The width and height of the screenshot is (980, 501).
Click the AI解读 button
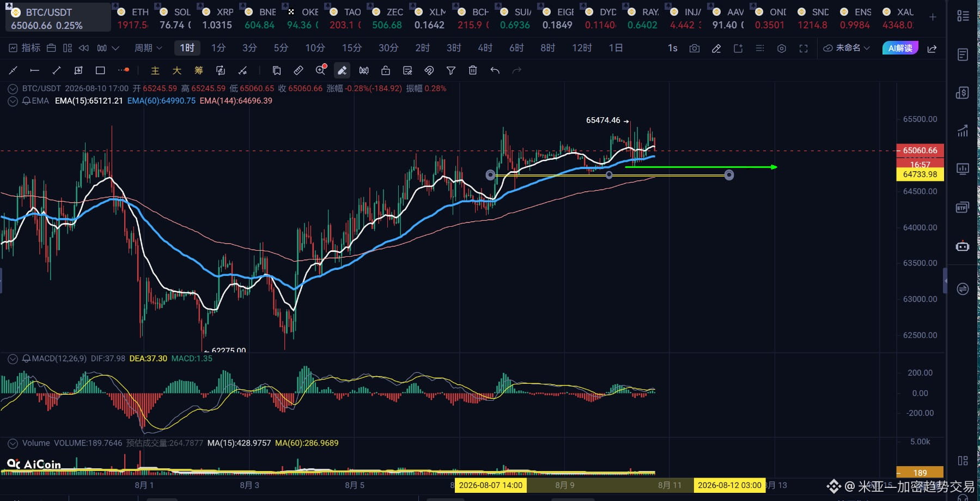coord(900,48)
